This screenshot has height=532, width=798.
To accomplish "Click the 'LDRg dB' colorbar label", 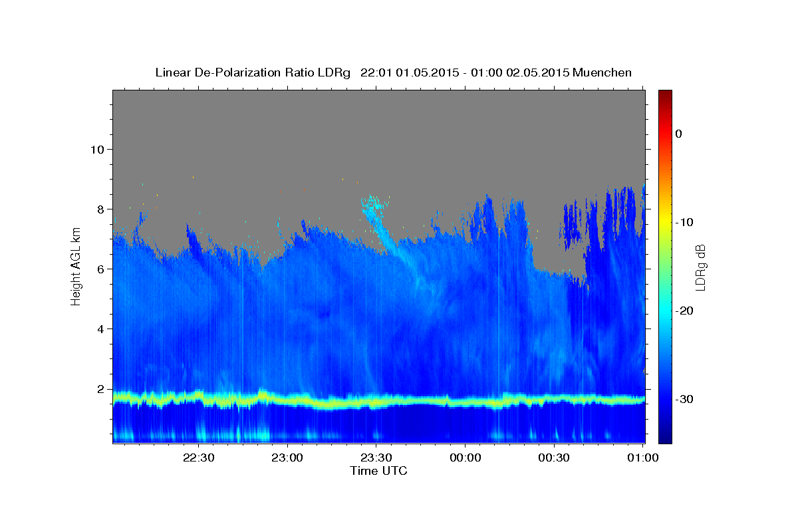I will point(700,267).
